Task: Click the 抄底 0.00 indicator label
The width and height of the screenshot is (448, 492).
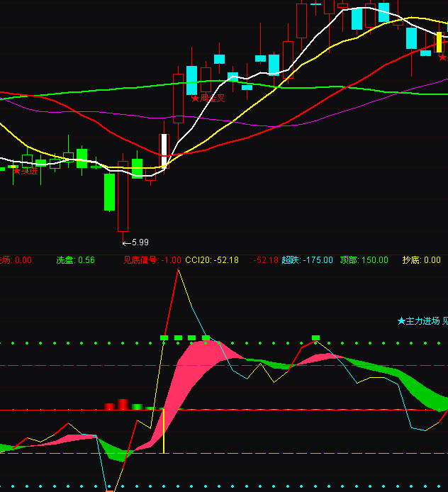Action: coord(421,260)
